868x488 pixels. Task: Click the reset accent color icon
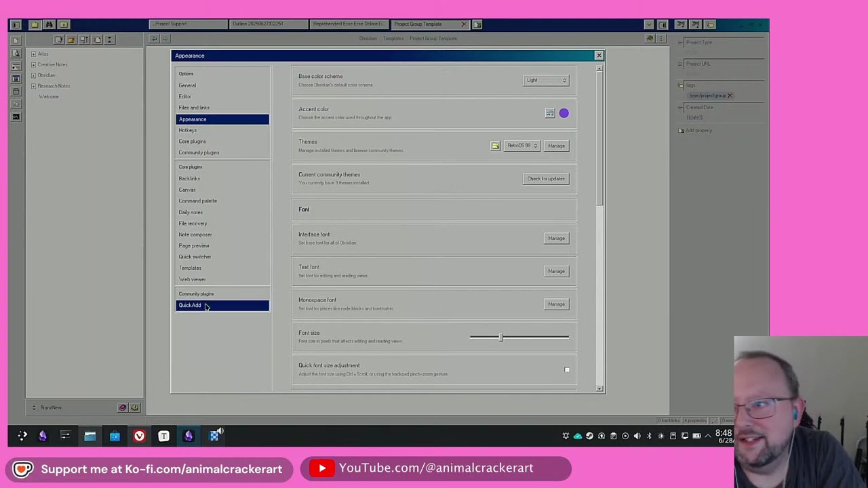tap(550, 113)
